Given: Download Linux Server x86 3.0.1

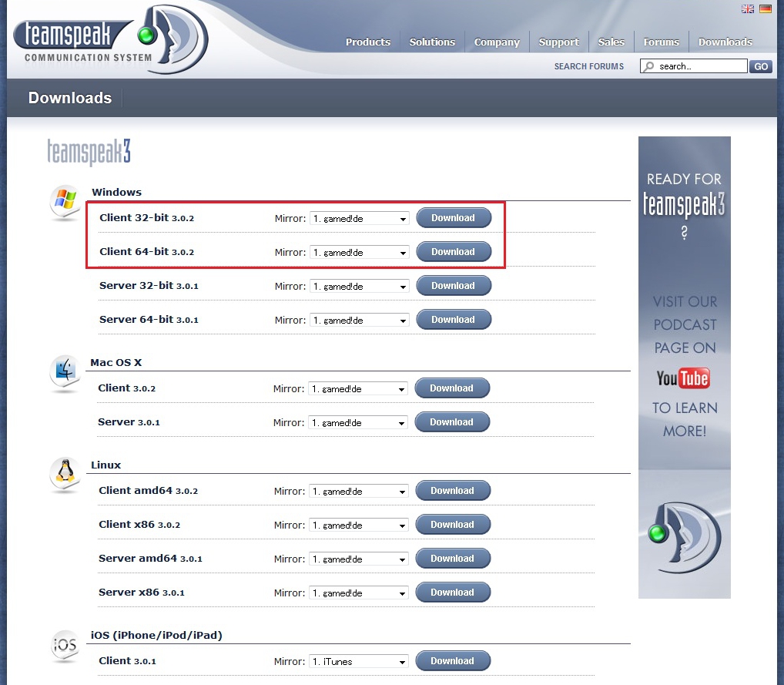Looking at the screenshot, I should (453, 593).
